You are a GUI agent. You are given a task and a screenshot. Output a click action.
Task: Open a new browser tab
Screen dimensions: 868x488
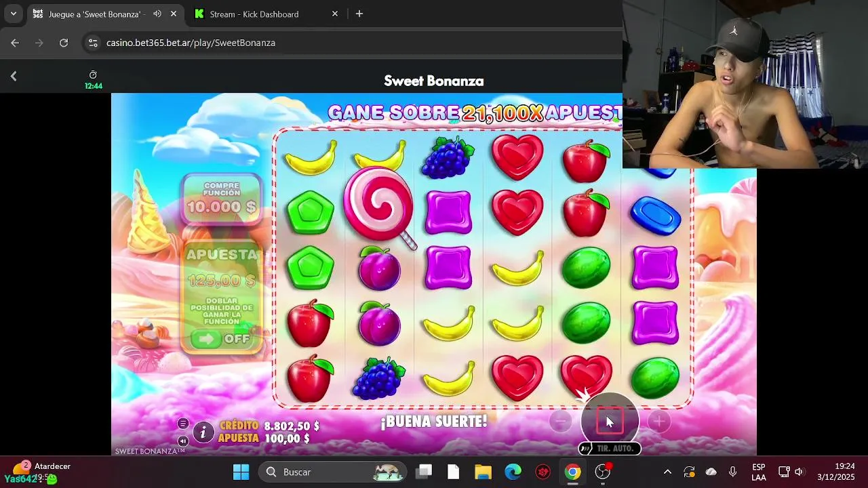359,14
